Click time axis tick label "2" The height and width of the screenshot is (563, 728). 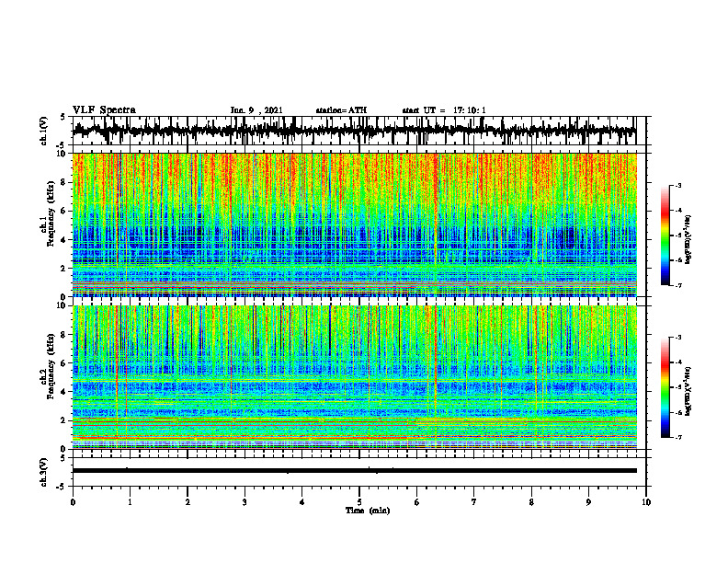tap(188, 502)
